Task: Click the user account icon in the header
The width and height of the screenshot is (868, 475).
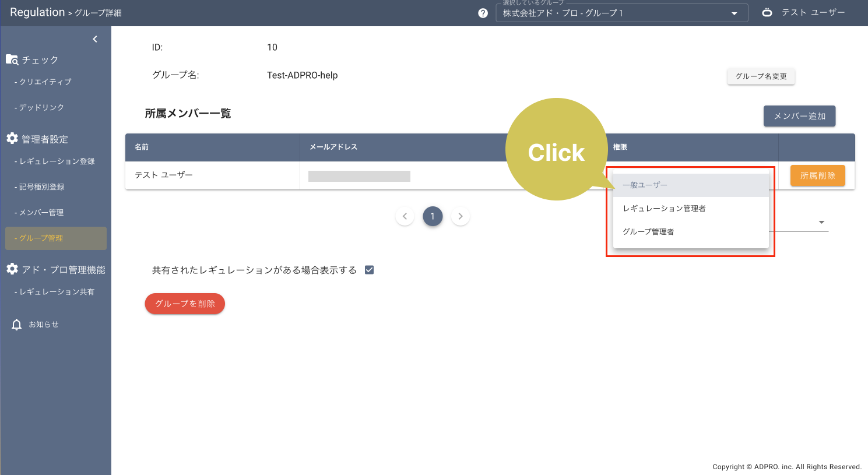Action: 767,12
